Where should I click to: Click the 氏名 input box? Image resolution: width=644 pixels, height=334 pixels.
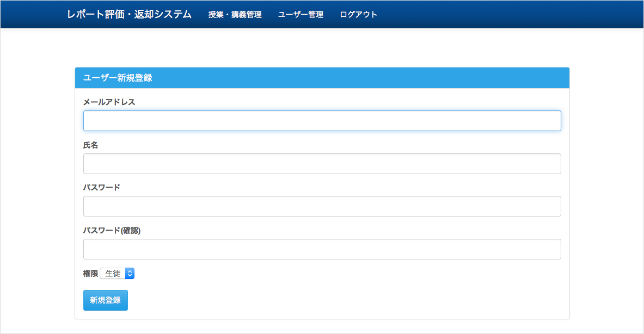point(322,164)
